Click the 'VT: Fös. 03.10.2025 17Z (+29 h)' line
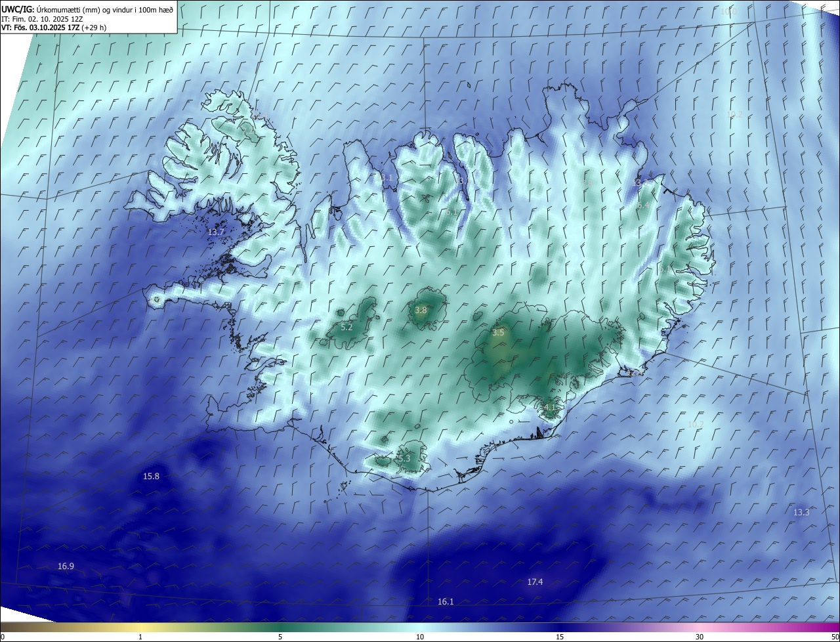 [x=54, y=28]
